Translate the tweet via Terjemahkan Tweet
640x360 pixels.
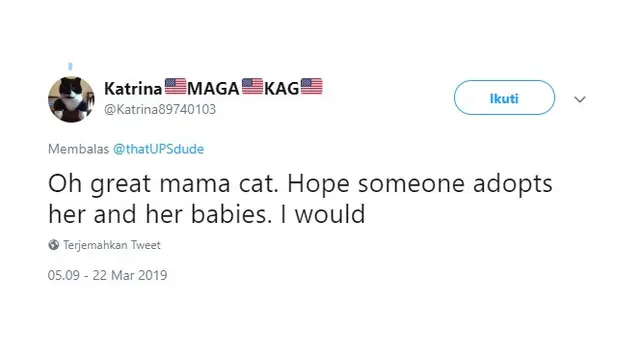tap(112, 245)
